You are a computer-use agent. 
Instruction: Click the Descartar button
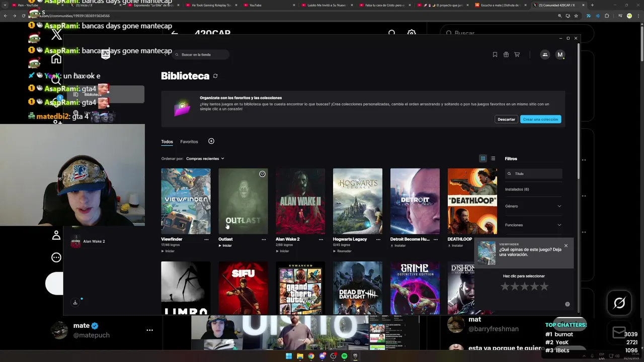tap(506, 119)
